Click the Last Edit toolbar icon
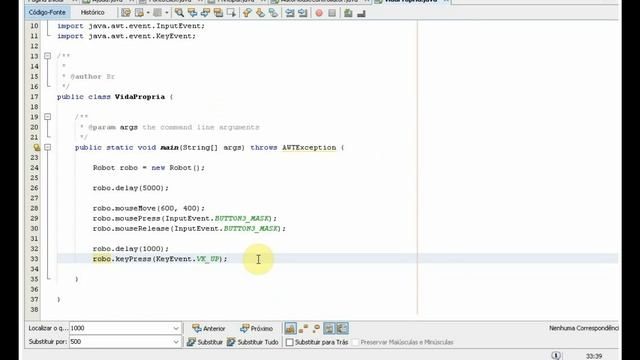 [x=126, y=13]
